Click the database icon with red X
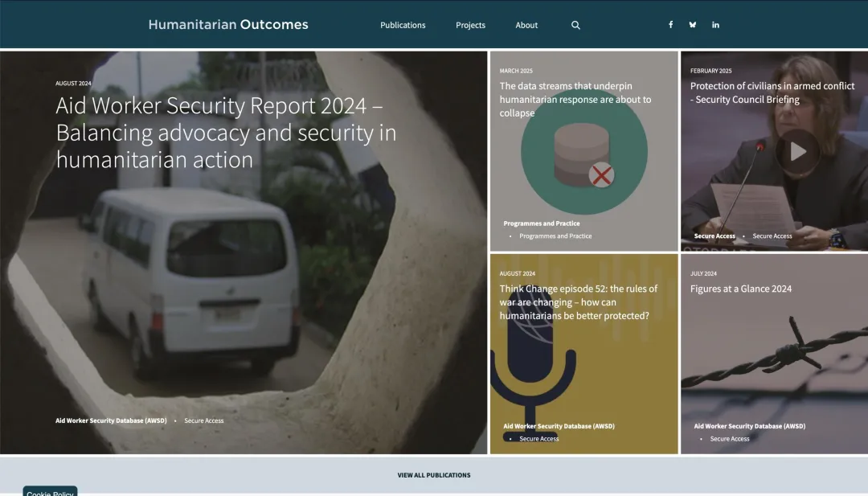Image resolution: width=868 pixels, height=496 pixels. [583, 155]
